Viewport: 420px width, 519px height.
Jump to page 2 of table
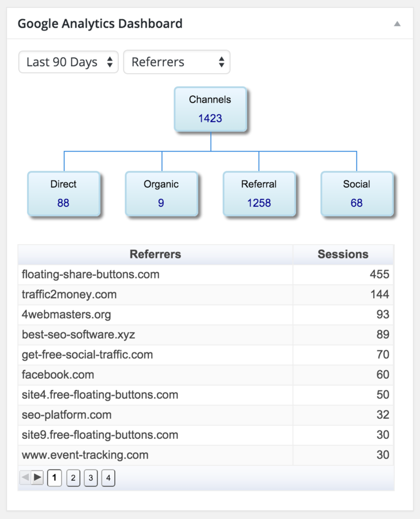click(73, 478)
